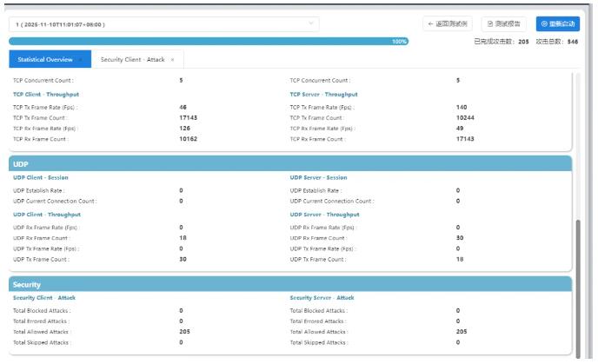Open the test run timestamp dropdown

click(x=165, y=23)
